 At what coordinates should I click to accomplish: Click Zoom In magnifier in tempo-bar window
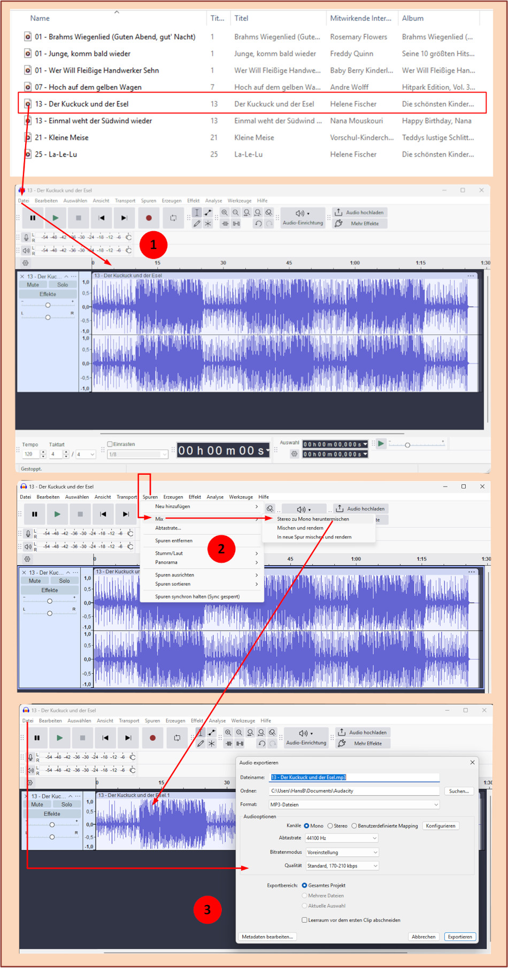225,212
